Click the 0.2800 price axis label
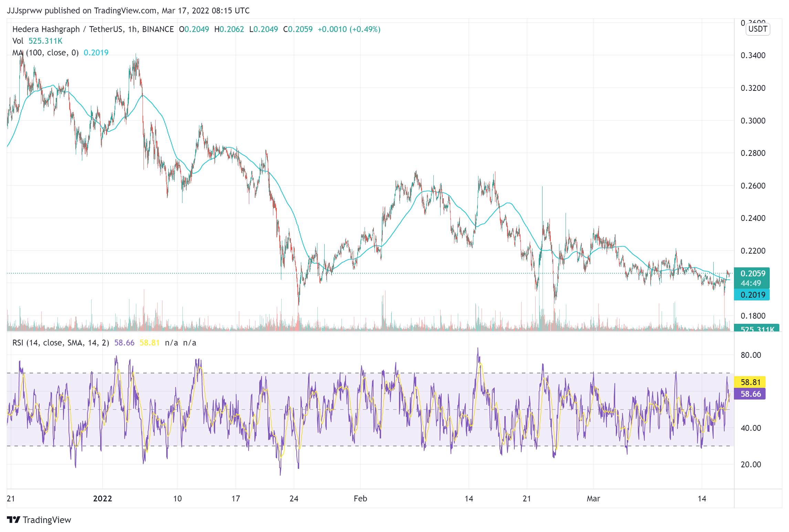This screenshot has height=532, width=789. pos(753,153)
